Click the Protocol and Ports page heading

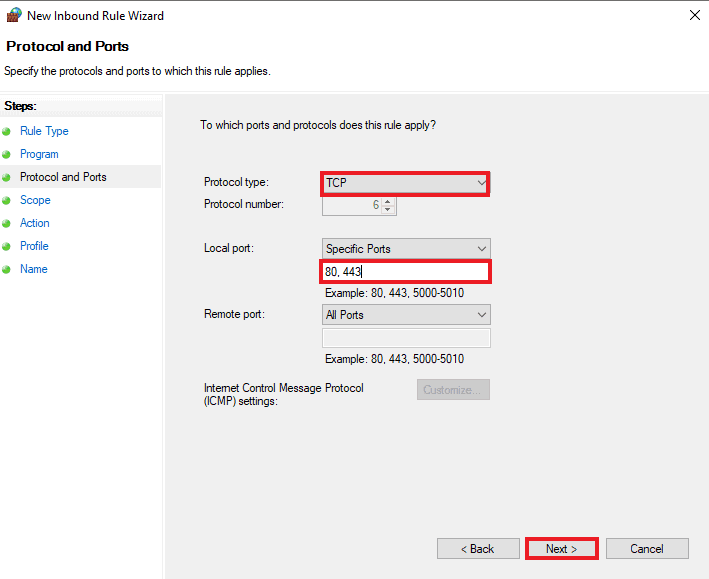[67, 47]
